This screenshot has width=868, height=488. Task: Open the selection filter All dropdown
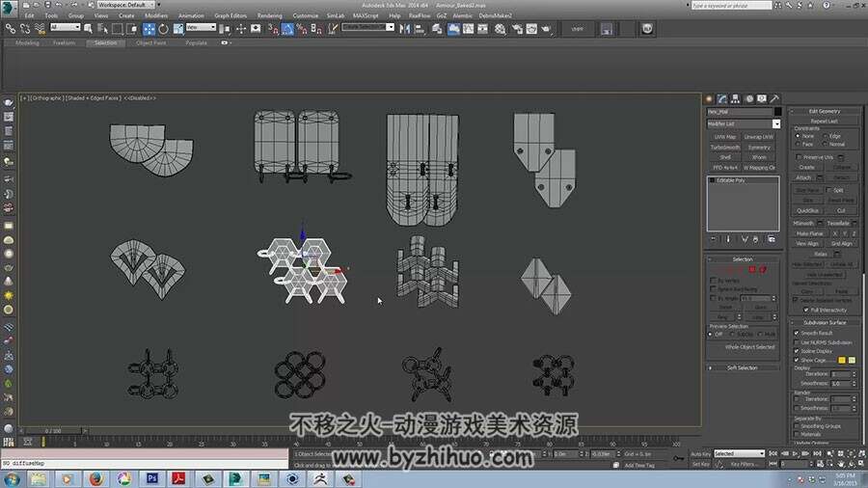[x=66, y=27]
